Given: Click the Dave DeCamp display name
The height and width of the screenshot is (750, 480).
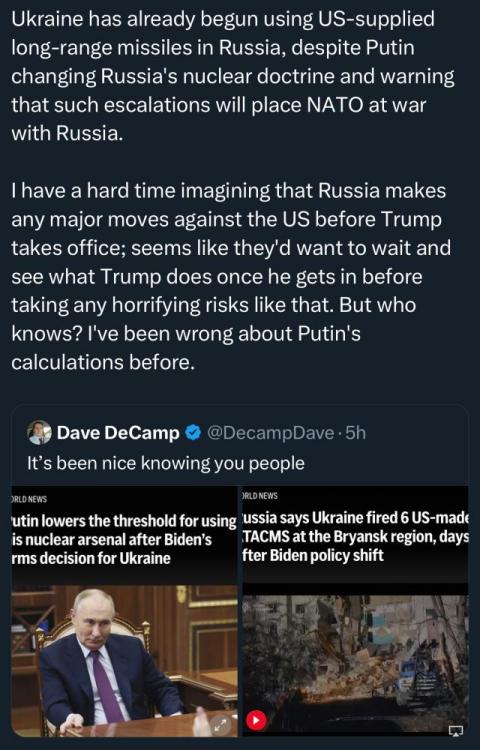Looking at the screenshot, I should tap(118, 433).
